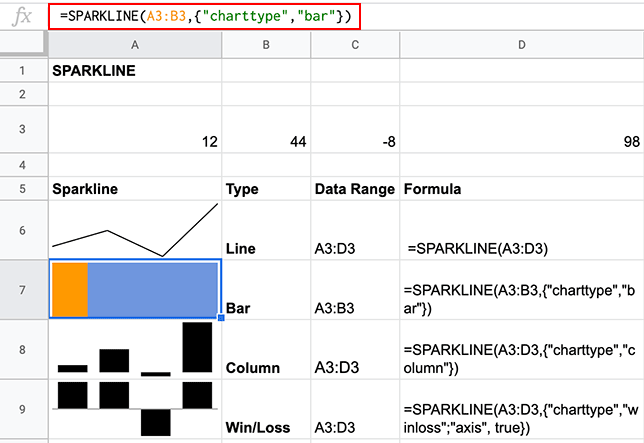Click the A3:D3 cell in Column row

[355, 349]
